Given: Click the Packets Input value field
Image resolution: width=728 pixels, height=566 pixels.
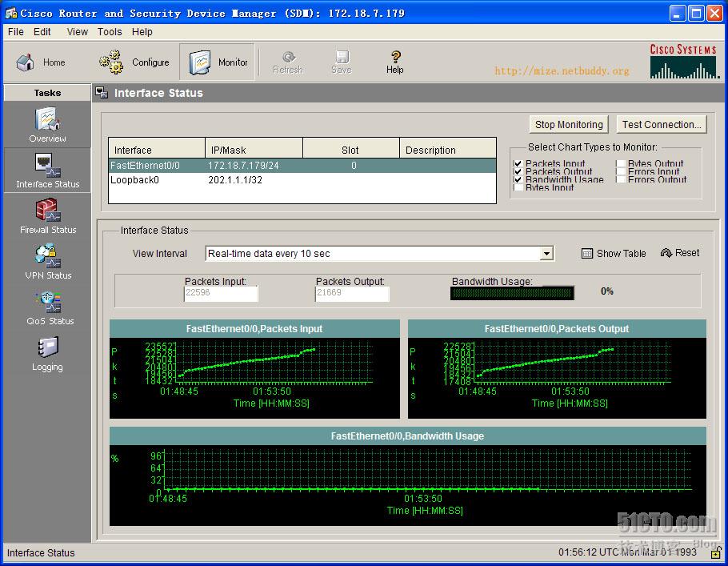Looking at the screenshot, I should pyautogui.click(x=221, y=293).
